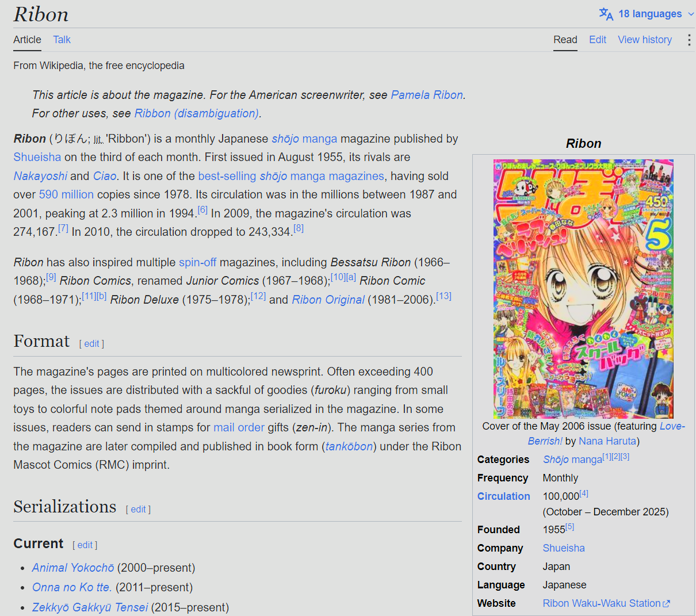Jump to citation [9]
The width and height of the screenshot is (696, 616).
tap(51, 277)
